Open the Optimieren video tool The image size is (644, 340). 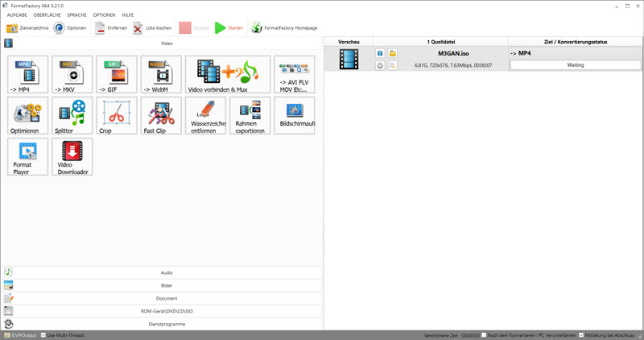click(27, 115)
